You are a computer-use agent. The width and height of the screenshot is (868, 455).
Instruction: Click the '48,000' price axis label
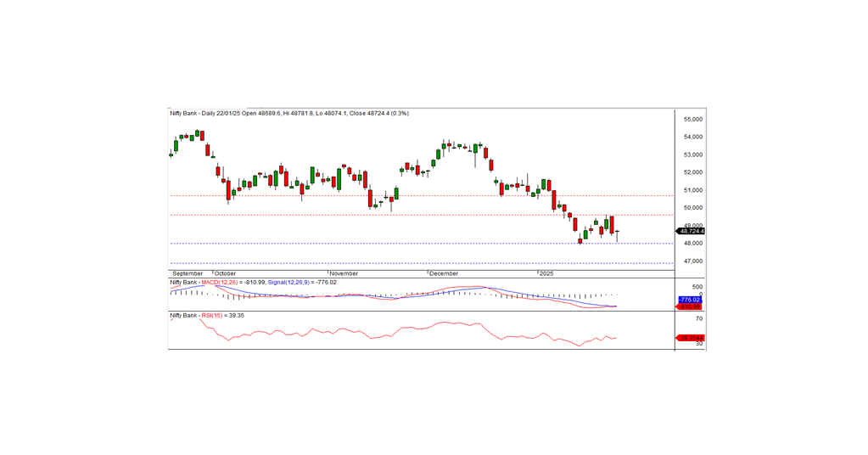[693, 244]
